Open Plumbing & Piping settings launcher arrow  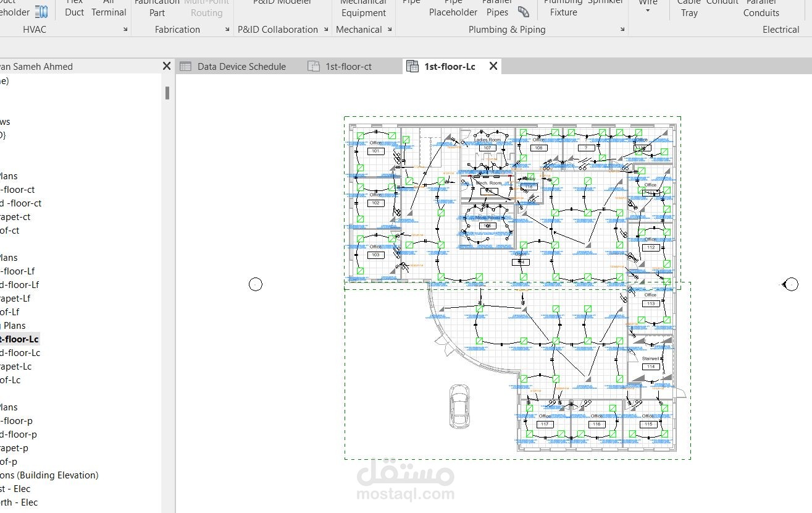coord(622,30)
